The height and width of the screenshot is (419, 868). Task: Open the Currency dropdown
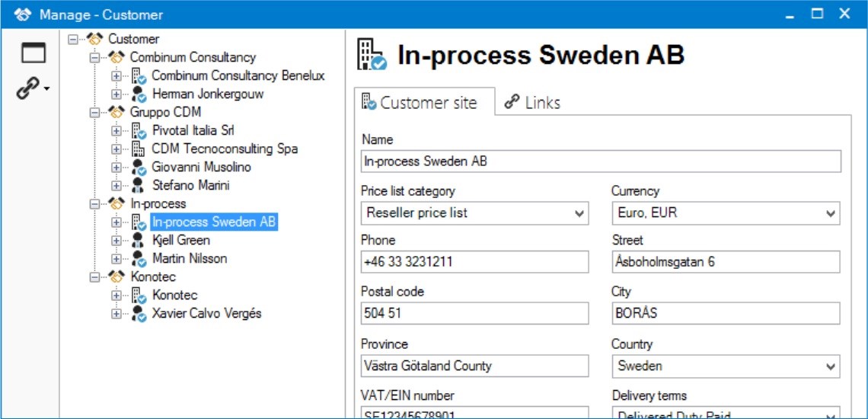pos(831,213)
